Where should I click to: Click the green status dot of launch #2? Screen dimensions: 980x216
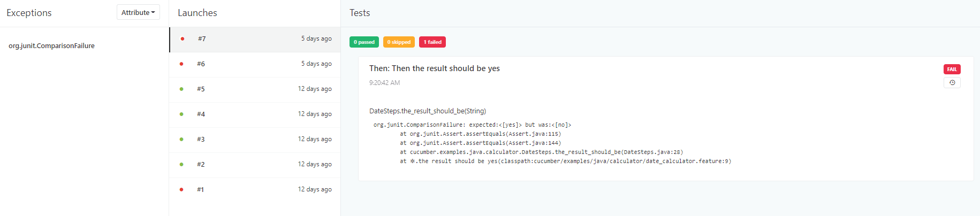tap(181, 164)
